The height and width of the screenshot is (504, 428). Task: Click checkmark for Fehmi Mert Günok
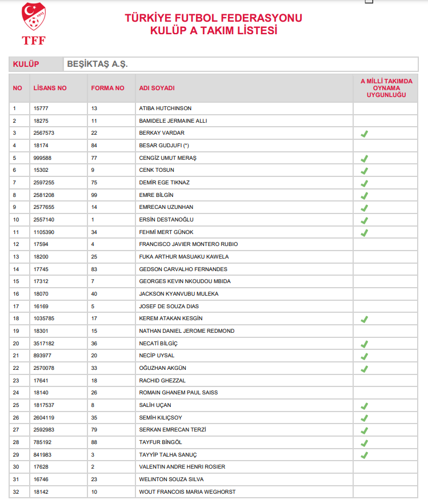pos(364,233)
